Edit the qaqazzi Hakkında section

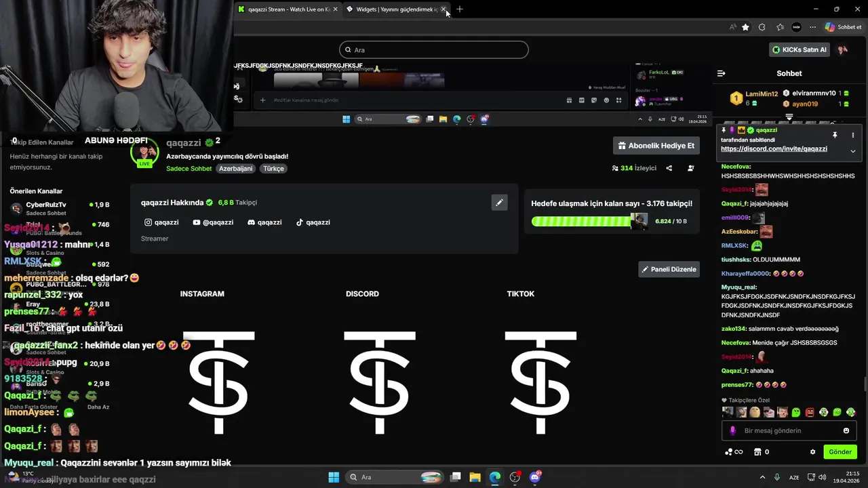click(x=499, y=202)
